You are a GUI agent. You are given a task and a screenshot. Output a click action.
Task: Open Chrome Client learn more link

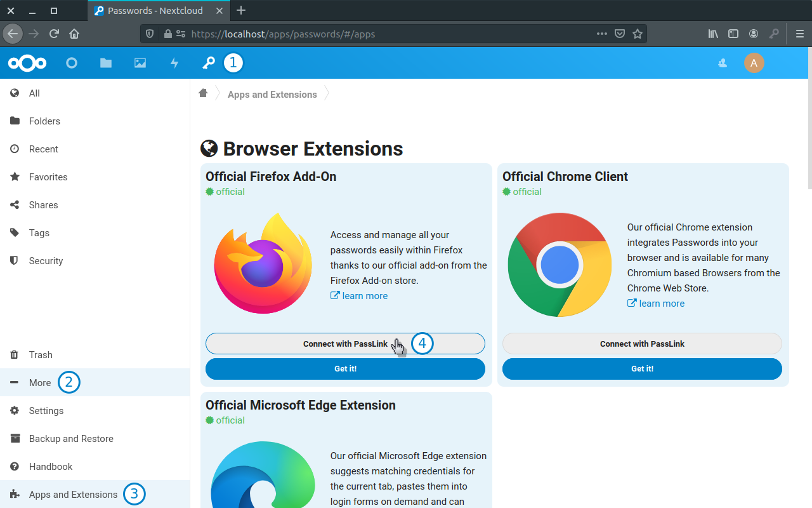point(656,304)
